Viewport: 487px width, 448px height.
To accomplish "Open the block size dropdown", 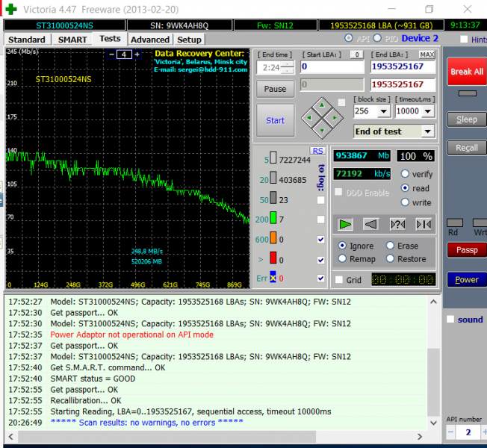I will pos(384,111).
